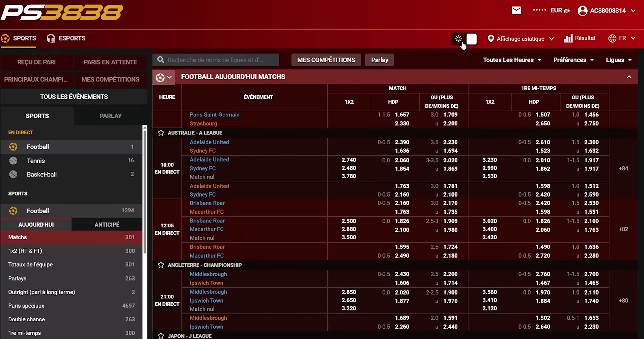Screen dimensions: 644x339
Task: Expand the Toutes Les Heures filter
Action: tap(512, 60)
